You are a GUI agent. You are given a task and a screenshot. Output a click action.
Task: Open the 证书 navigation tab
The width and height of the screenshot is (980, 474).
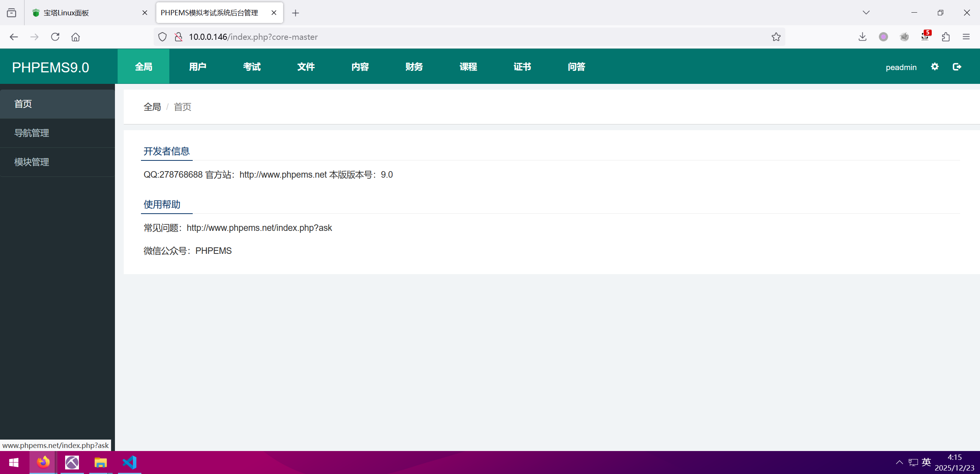[522, 67]
